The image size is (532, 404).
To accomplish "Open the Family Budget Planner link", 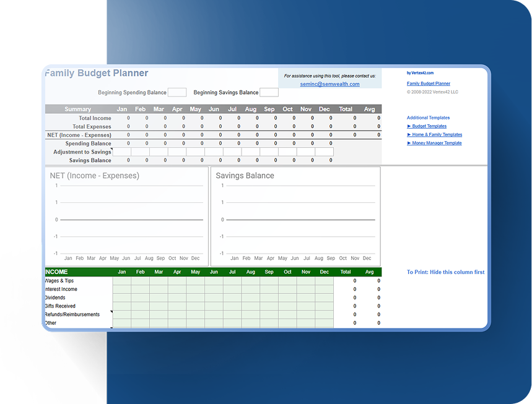I will (x=429, y=84).
